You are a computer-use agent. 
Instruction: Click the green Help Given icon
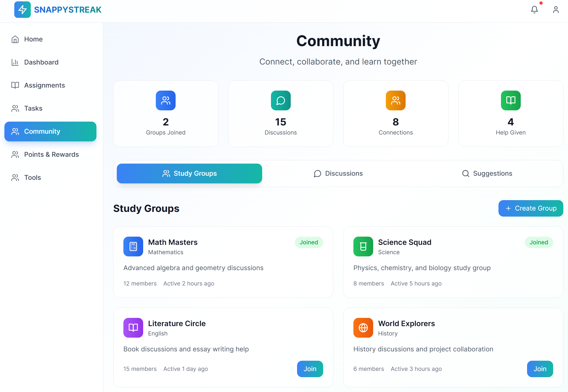coord(511,100)
